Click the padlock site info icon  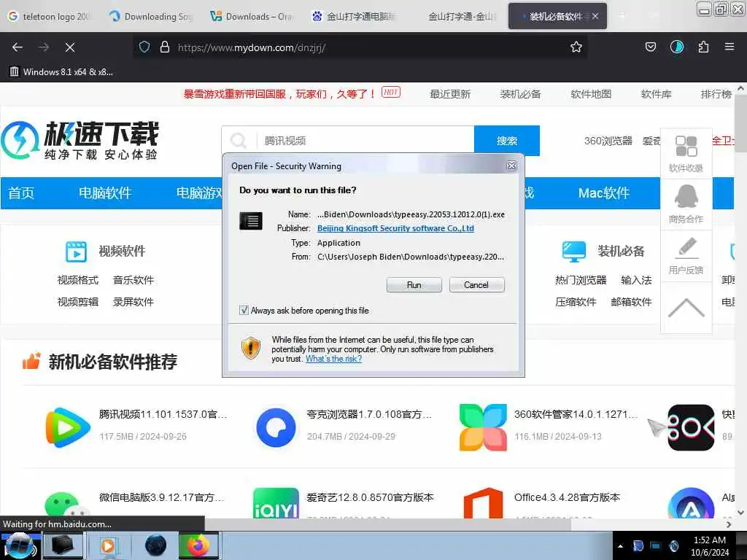[x=165, y=47]
